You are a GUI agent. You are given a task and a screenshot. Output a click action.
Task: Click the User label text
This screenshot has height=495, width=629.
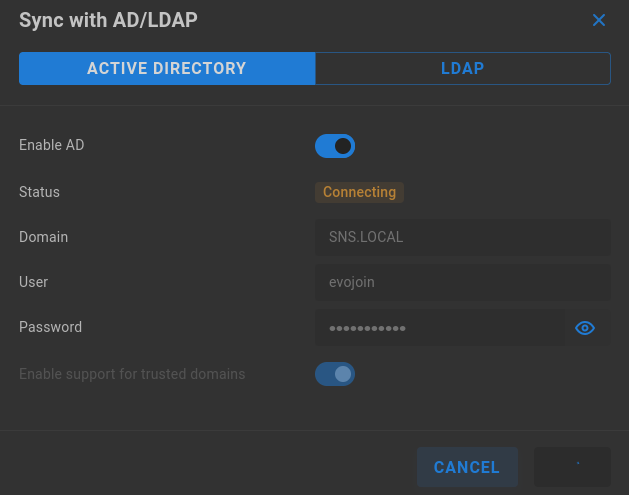pos(33,282)
